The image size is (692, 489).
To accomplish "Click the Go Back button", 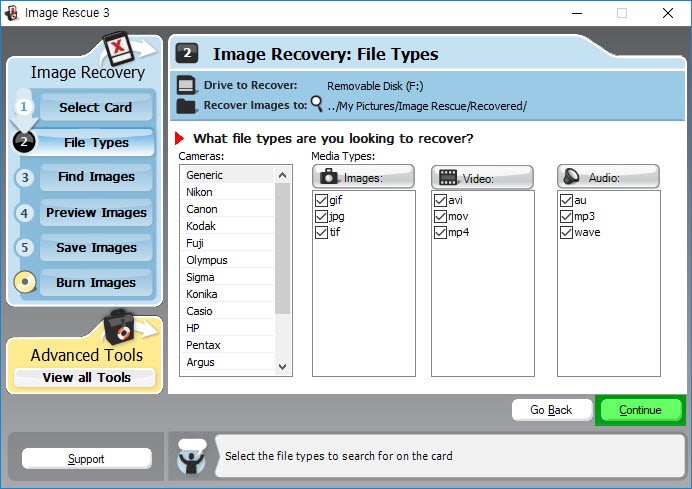I will [x=552, y=410].
